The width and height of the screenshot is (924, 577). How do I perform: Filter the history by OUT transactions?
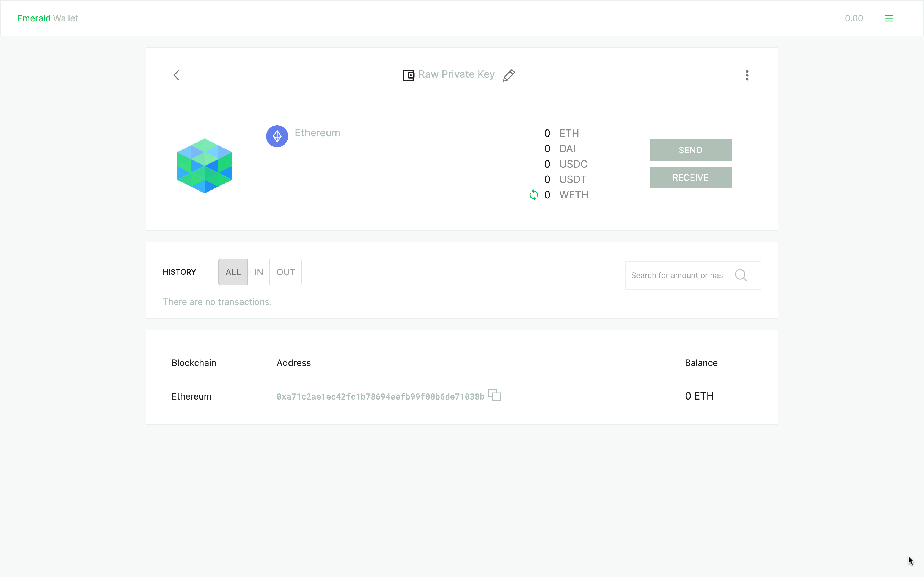tap(286, 272)
